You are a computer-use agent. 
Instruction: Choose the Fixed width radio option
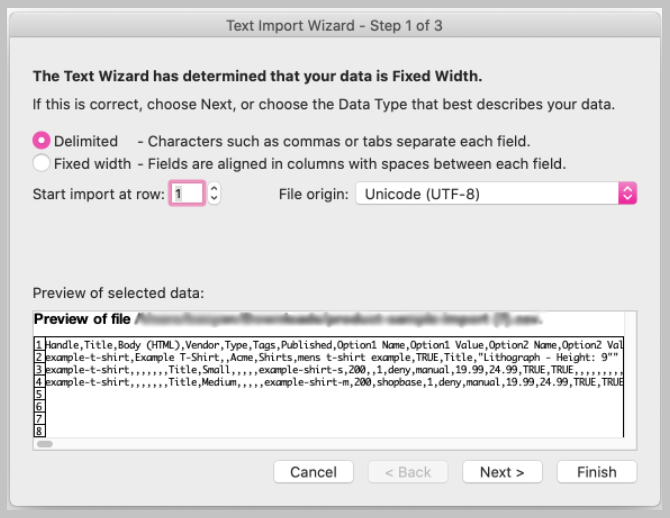(x=41, y=163)
